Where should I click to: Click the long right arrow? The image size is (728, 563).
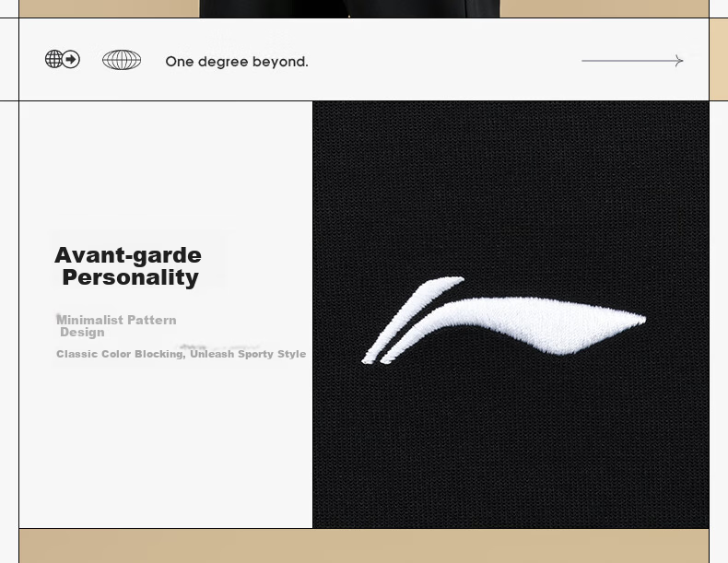click(x=632, y=61)
